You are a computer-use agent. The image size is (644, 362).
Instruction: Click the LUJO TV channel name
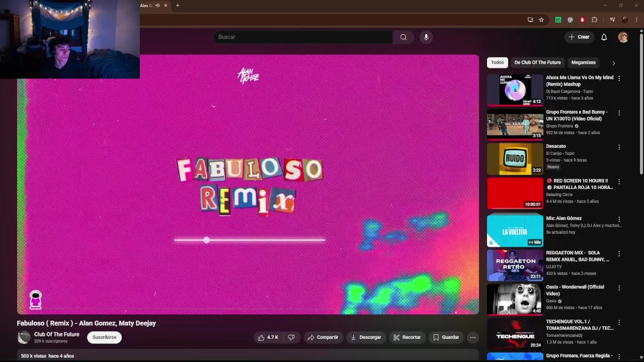click(x=554, y=266)
